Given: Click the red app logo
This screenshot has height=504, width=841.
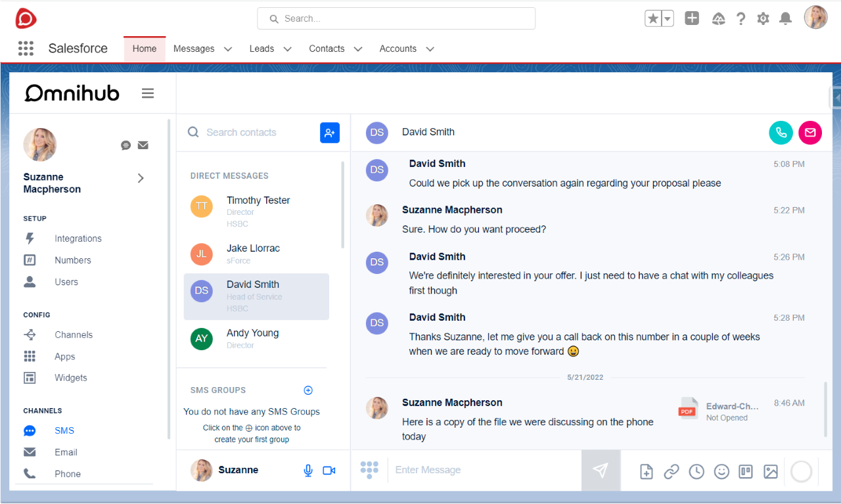Looking at the screenshot, I should tap(26, 18).
